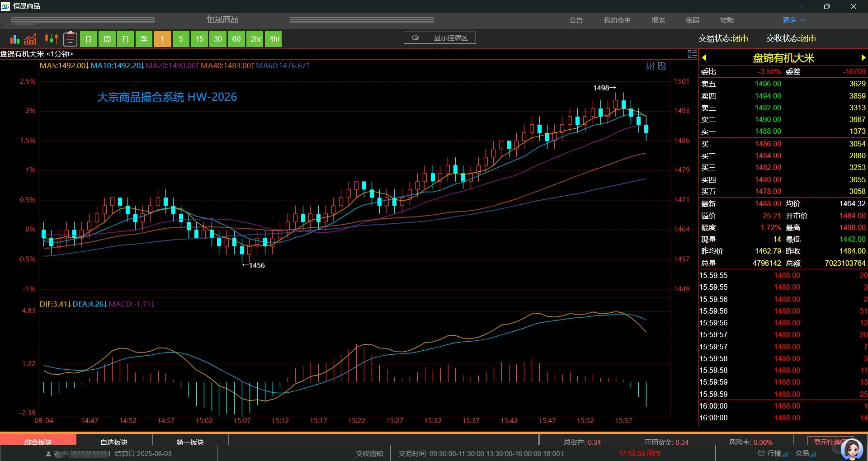Click the 盘锦有机大米 title in quote panel
The width and height of the screenshot is (868, 461).
tap(783, 58)
